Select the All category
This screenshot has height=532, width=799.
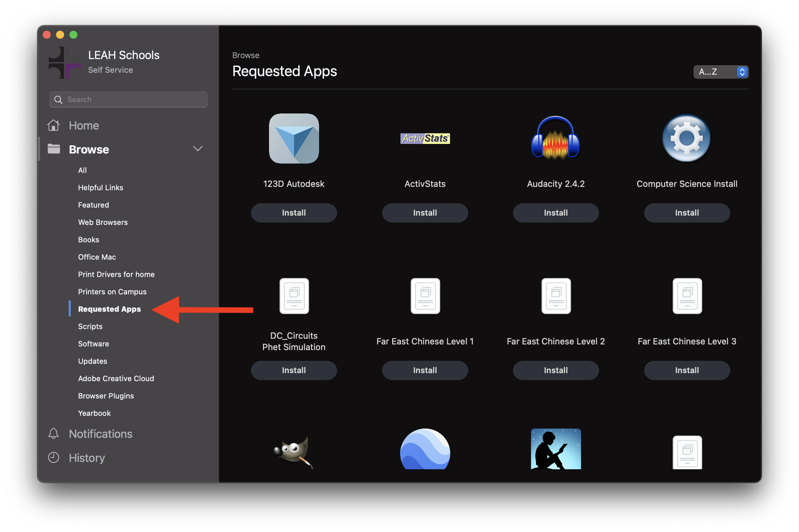pyautogui.click(x=82, y=170)
